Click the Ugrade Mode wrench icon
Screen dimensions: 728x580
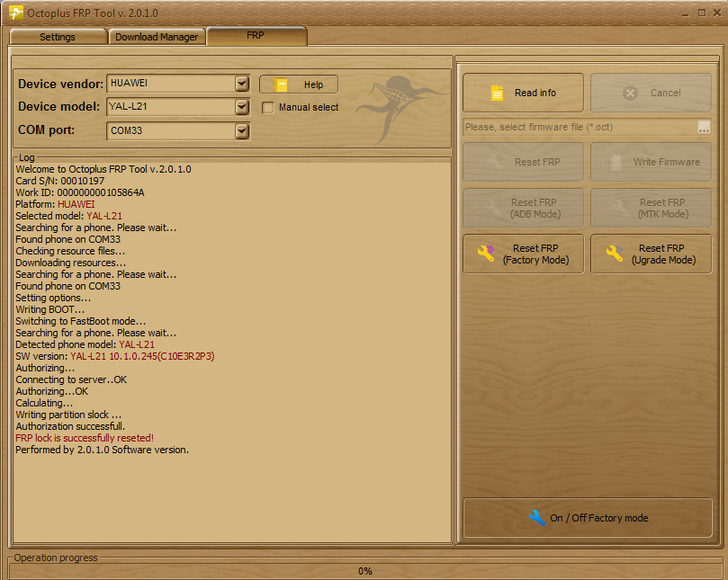coord(615,254)
